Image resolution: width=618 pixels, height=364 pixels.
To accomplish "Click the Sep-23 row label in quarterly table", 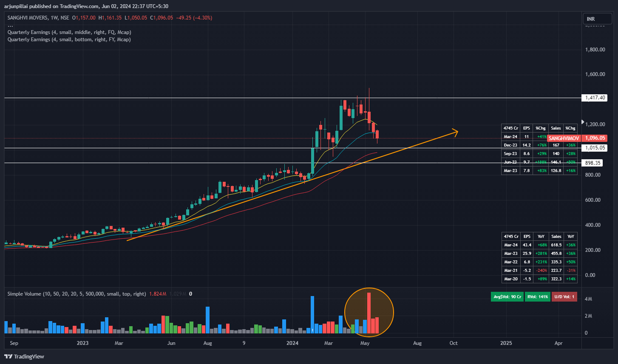I will [x=510, y=154].
